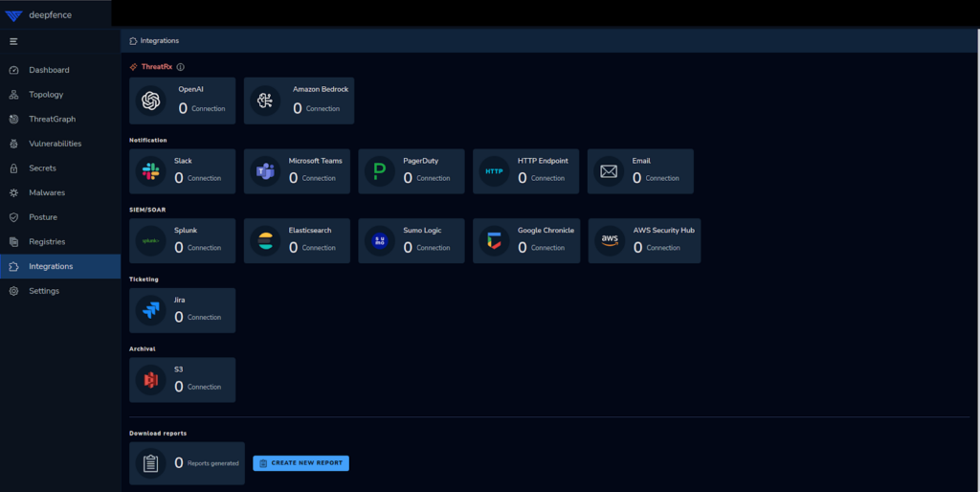Image resolution: width=980 pixels, height=492 pixels.
Task: Click the Dashboard gauge icon
Action: tap(13, 70)
